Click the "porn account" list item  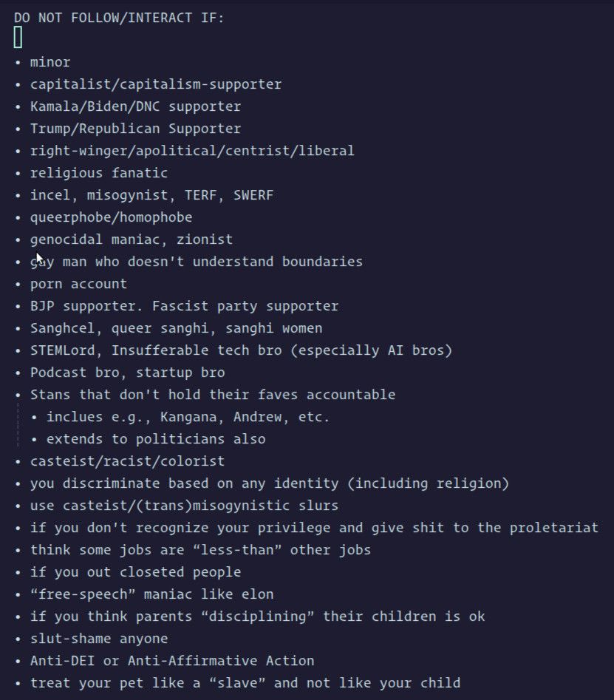[x=78, y=284]
